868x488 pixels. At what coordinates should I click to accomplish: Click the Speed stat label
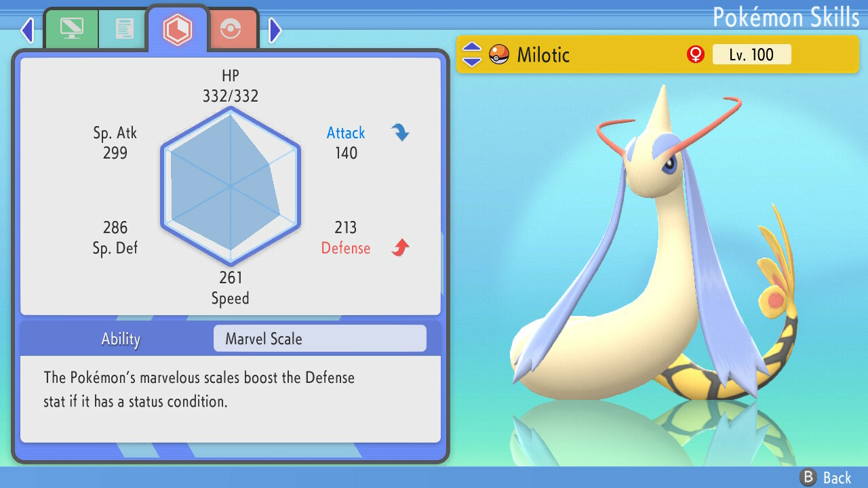[x=231, y=298]
